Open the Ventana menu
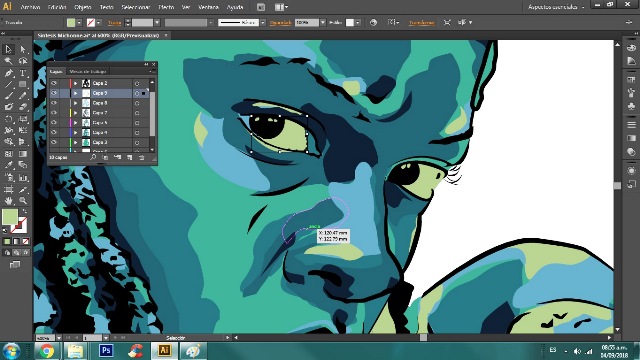This screenshot has width=640, height=360. [209, 7]
